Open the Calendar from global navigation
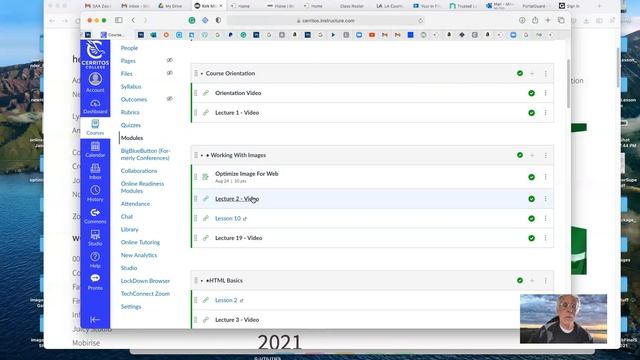 coord(95,149)
